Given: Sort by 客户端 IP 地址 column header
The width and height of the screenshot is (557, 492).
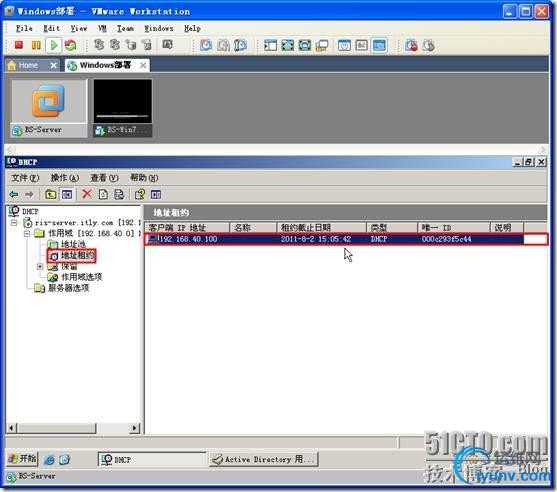Looking at the screenshot, I should click(187, 227).
